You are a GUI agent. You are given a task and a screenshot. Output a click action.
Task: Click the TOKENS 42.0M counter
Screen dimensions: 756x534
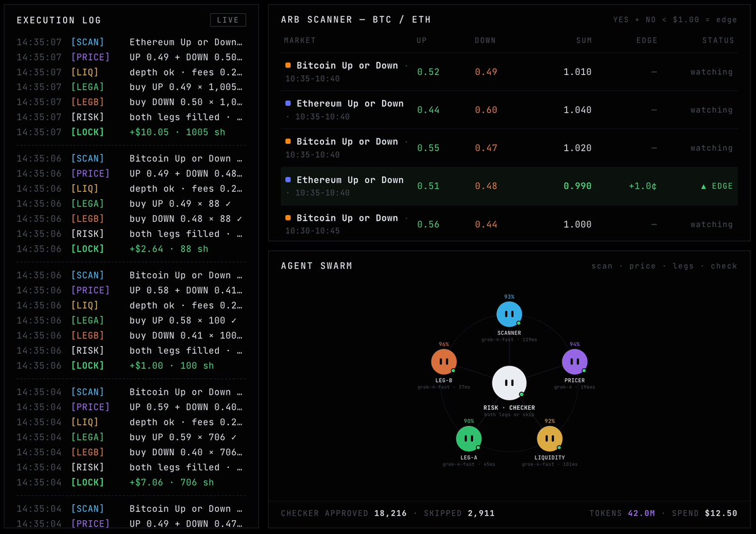point(622,513)
